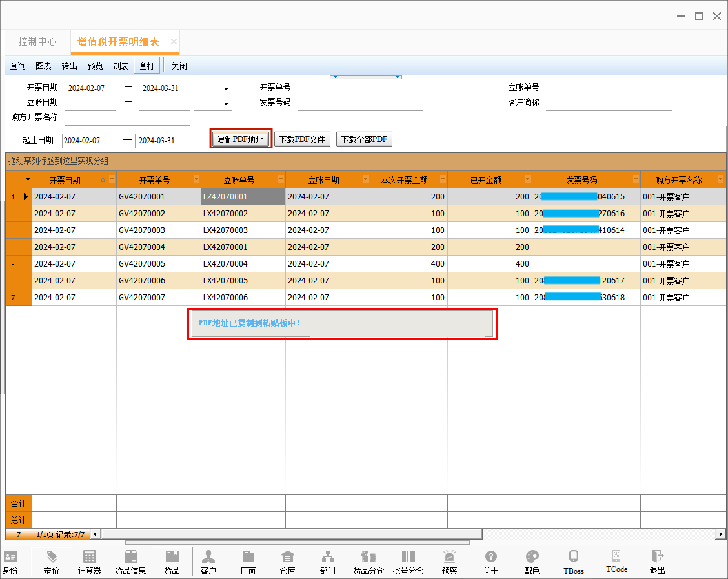Click 转出 export in the toolbar
This screenshot has height=579, width=728.
[69, 66]
